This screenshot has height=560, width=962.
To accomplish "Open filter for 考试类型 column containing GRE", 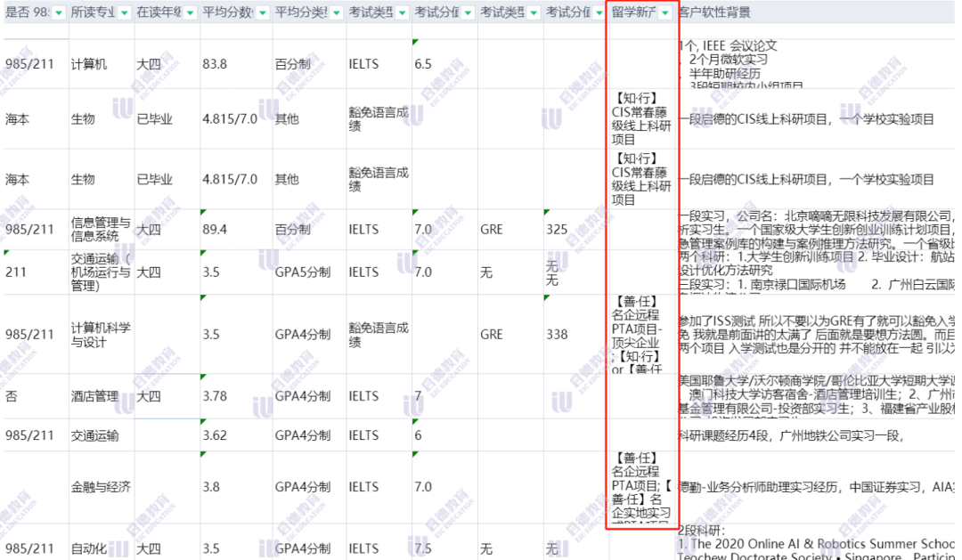I will pyautogui.click(x=534, y=12).
